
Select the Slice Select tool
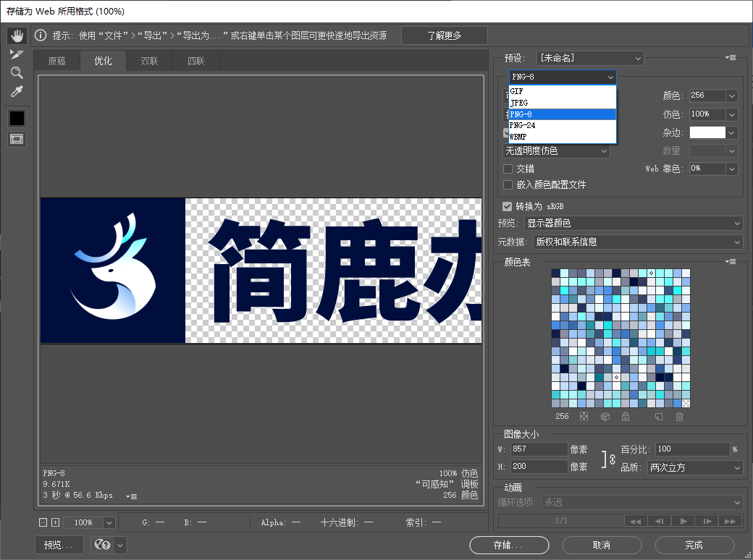(x=17, y=54)
